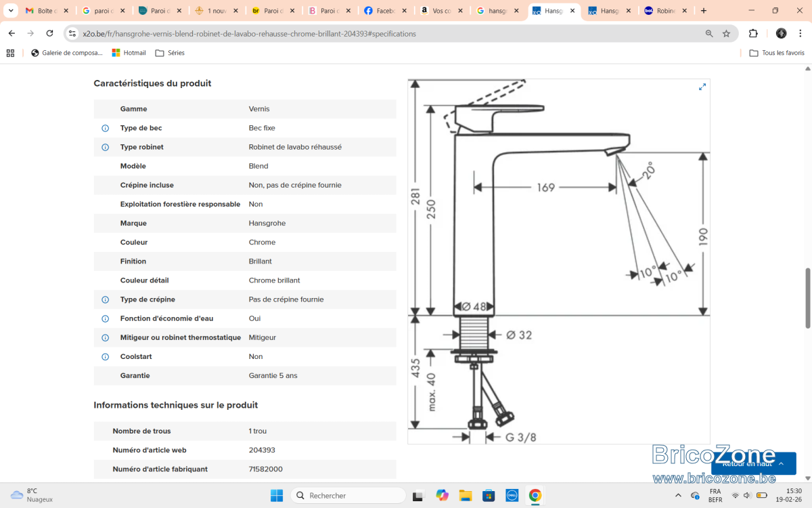Open Tous les favoris bookmarks folder
Screen dimensions: 812x508
coord(777,53)
